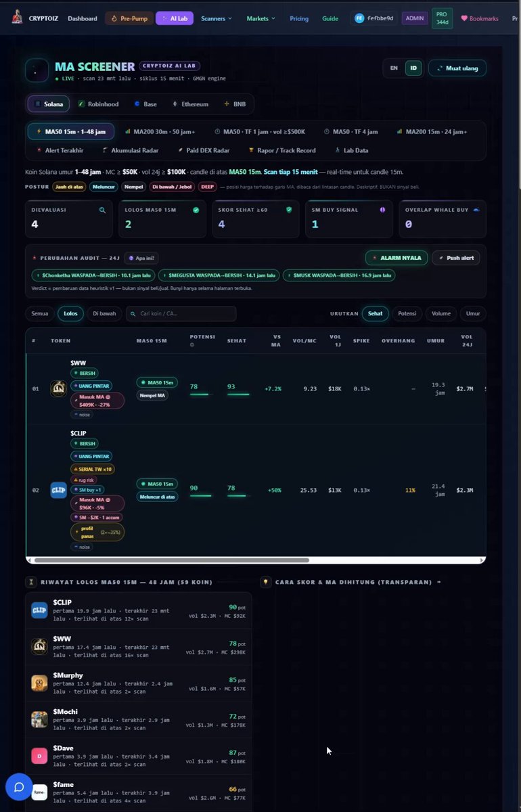521x812 pixels.
Task: Click the Potensi info icon in table header
Action: tap(191, 344)
